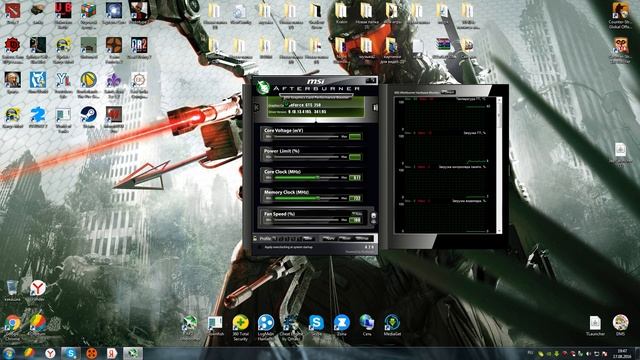
Task: Open the Recycle Bin on desktop
Action: pos(12,288)
